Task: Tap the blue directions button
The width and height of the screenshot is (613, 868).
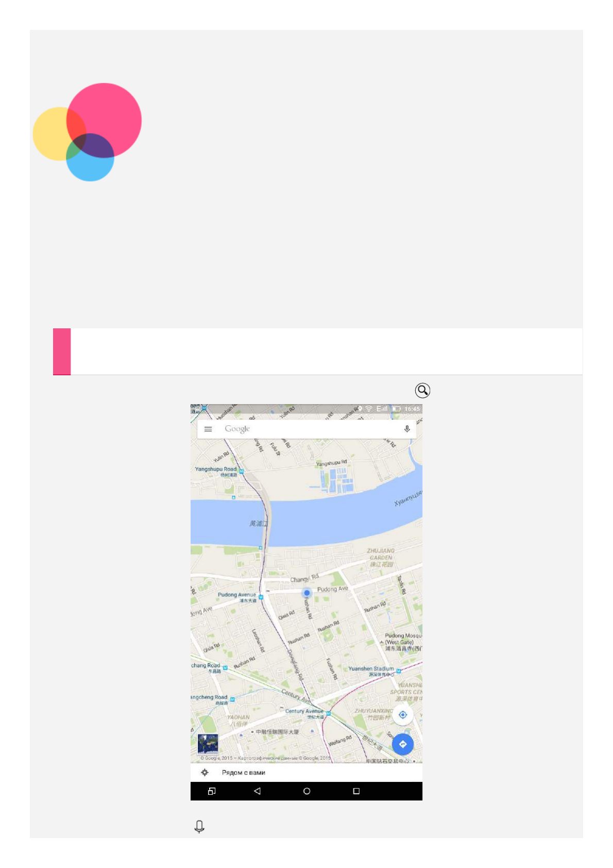Action: click(x=403, y=744)
